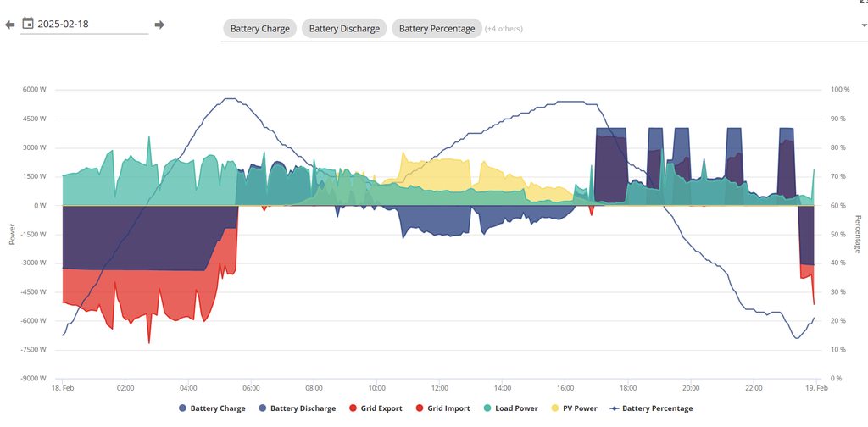Image resolution: width=868 pixels, height=427 pixels.
Task: Open the calendar date picker icon
Action: click(28, 24)
